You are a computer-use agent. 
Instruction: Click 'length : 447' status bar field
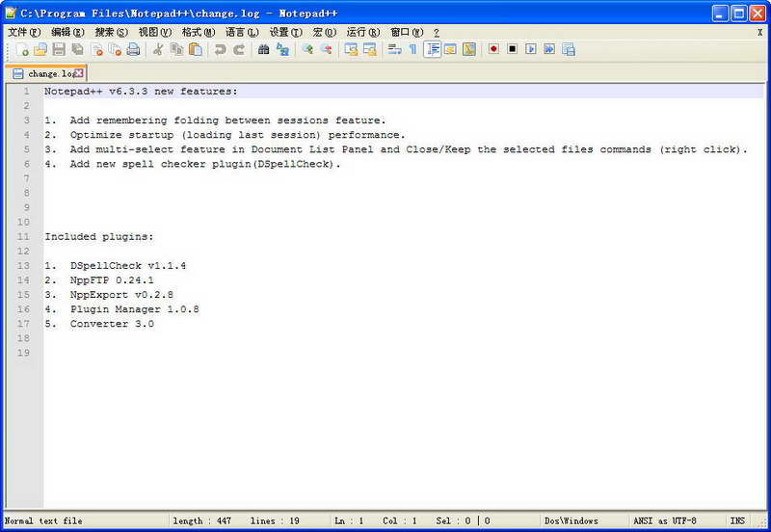[x=201, y=520]
